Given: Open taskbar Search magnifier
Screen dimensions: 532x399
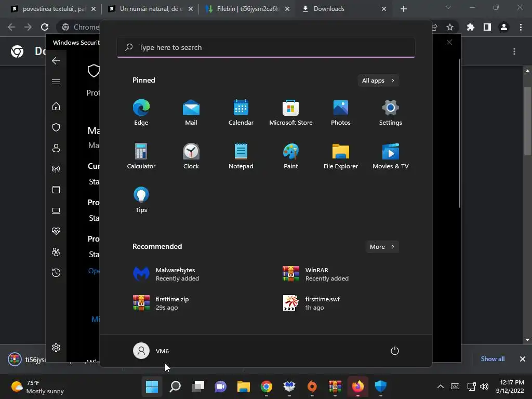Looking at the screenshot, I should pos(175,387).
